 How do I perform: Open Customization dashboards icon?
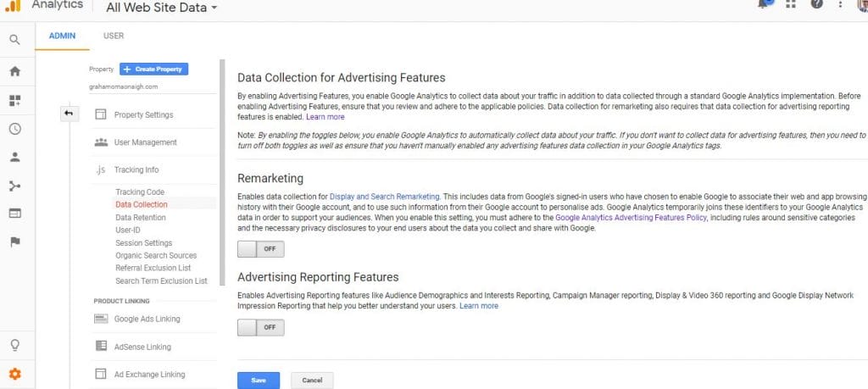[x=15, y=101]
